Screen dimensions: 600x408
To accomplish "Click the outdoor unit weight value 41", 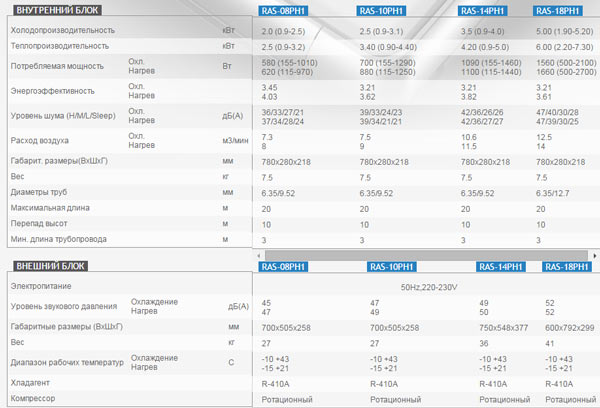I will (549, 344).
